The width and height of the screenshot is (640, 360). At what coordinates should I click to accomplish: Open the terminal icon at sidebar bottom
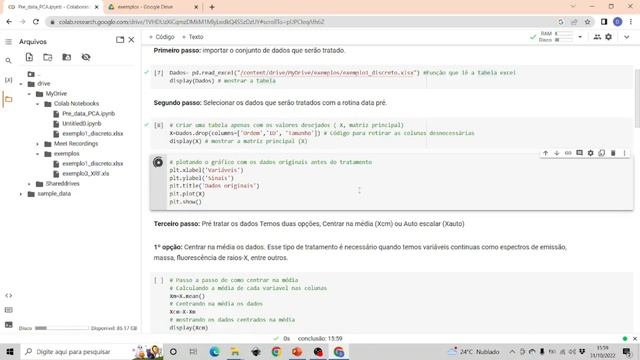click(x=9, y=325)
